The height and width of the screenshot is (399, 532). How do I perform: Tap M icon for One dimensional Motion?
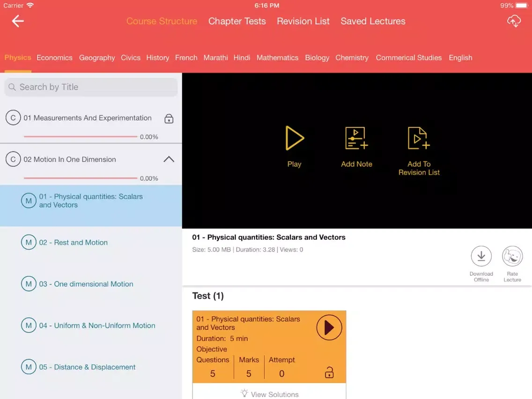[x=29, y=284]
